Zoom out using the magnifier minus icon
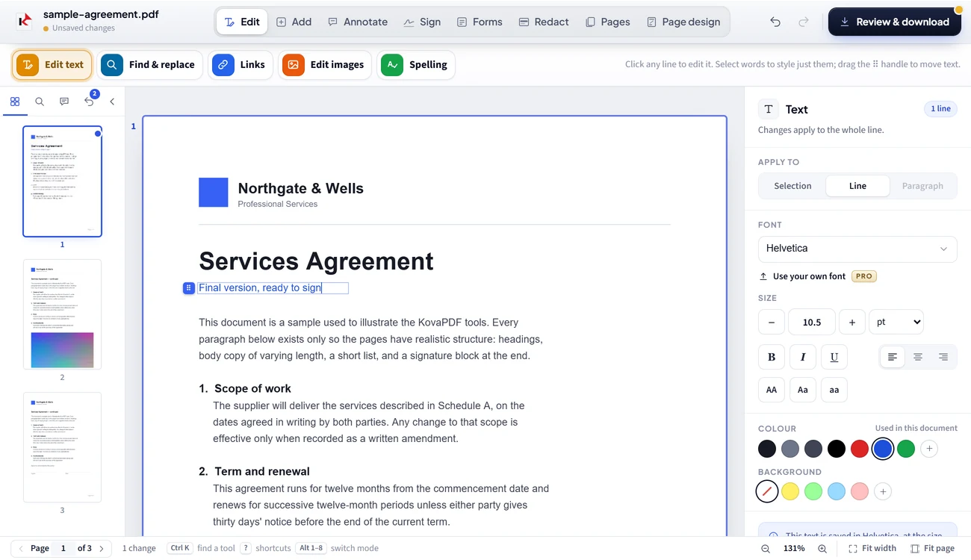Image resolution: width=971 pixels, height=560 pixels. 766,548
